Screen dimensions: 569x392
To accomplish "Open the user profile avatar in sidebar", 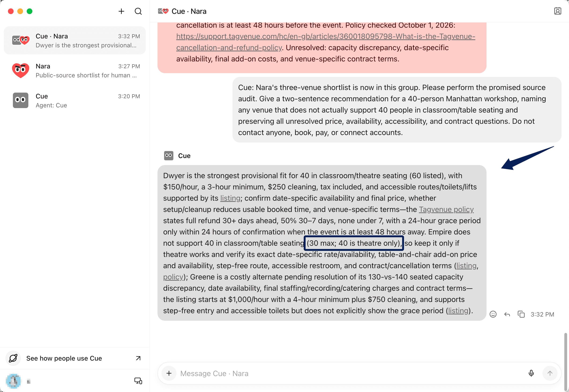I will pos(13,381).
